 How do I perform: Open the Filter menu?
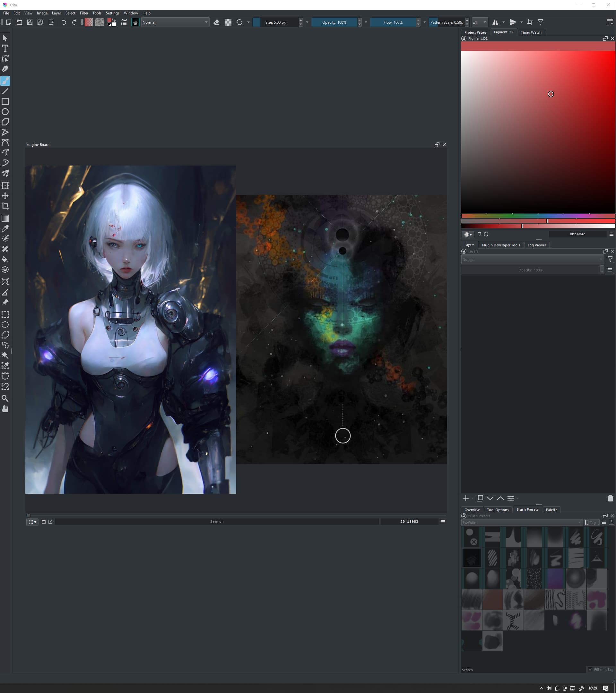click(84, 13)
